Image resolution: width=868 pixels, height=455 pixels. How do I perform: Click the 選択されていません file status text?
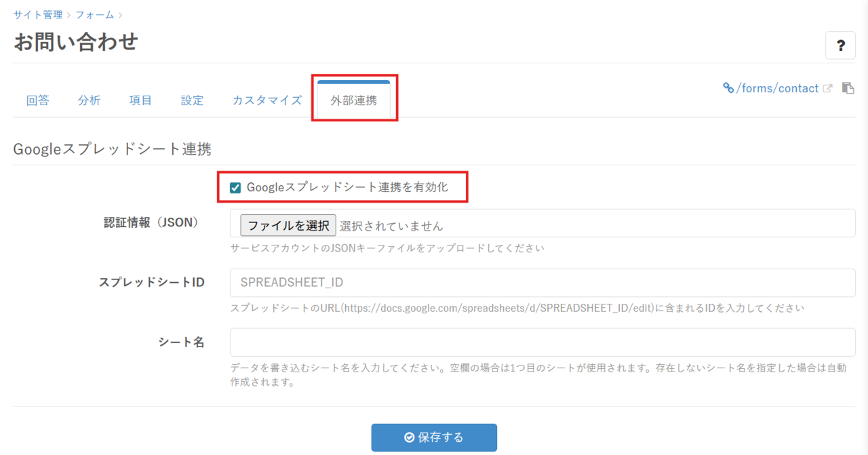tap(391, 226)
